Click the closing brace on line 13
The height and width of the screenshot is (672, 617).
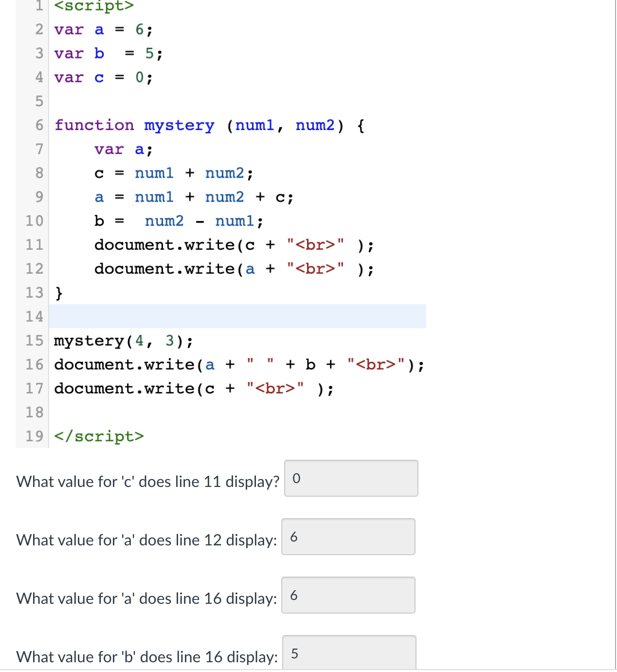point(59,293)
